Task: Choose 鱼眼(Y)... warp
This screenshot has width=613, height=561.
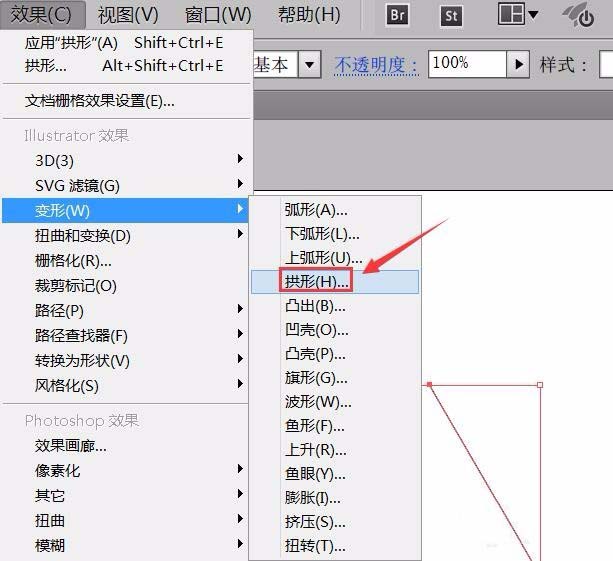Action: 335,473
